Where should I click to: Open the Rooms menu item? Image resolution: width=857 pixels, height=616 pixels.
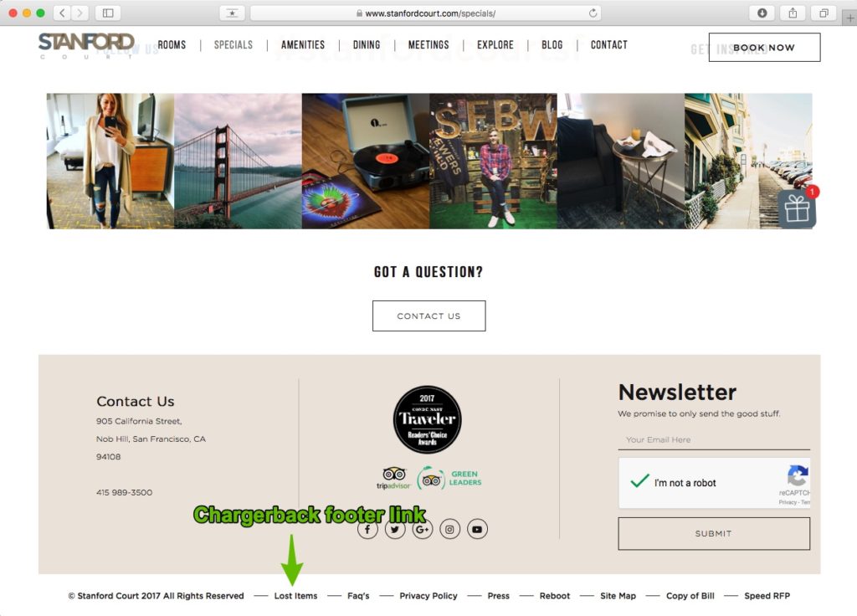click(x=172, y=45)
